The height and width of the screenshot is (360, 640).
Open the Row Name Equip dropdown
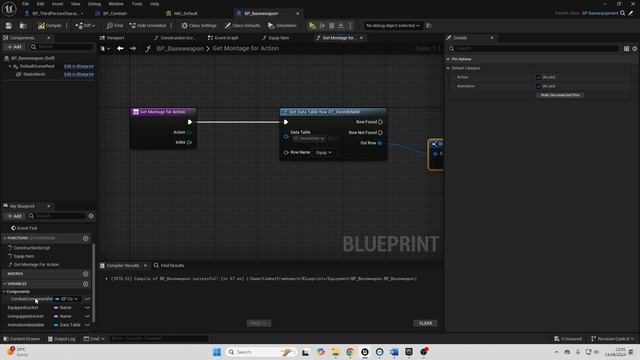[x=324, y=153]
